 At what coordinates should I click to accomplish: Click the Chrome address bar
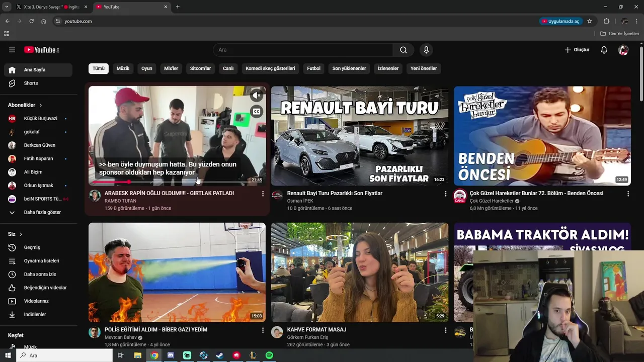(297, 21)
